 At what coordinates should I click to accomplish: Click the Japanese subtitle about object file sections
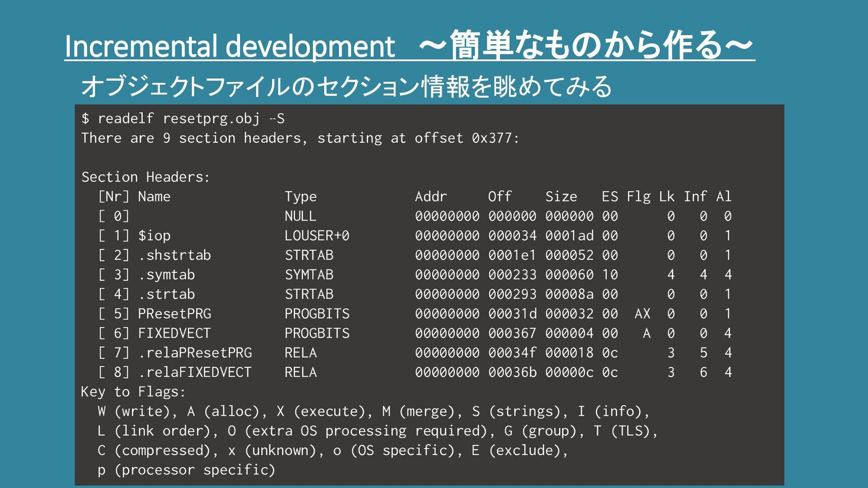point(346,86)
